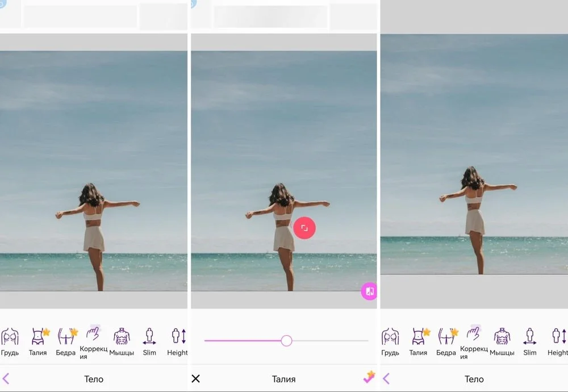Click the waist intensity slider handle
The image size is (568, 392).
point(286,340)
